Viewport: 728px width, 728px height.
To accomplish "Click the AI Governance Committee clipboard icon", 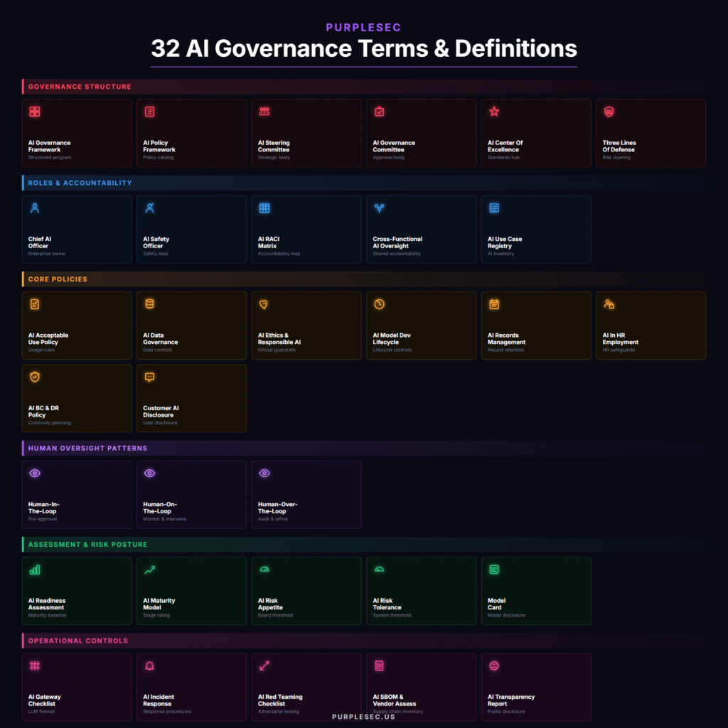I will 380,112.
